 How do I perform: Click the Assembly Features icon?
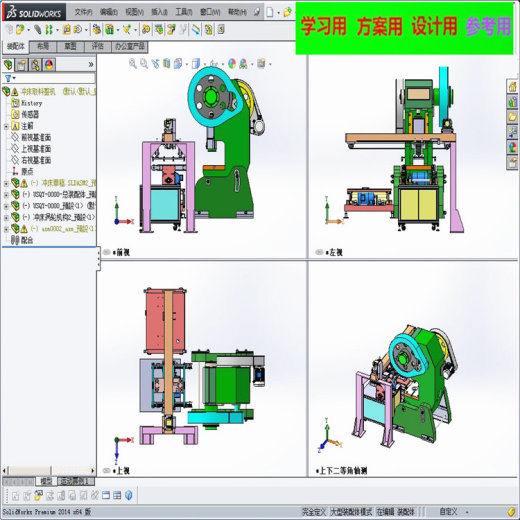[110, 30]
